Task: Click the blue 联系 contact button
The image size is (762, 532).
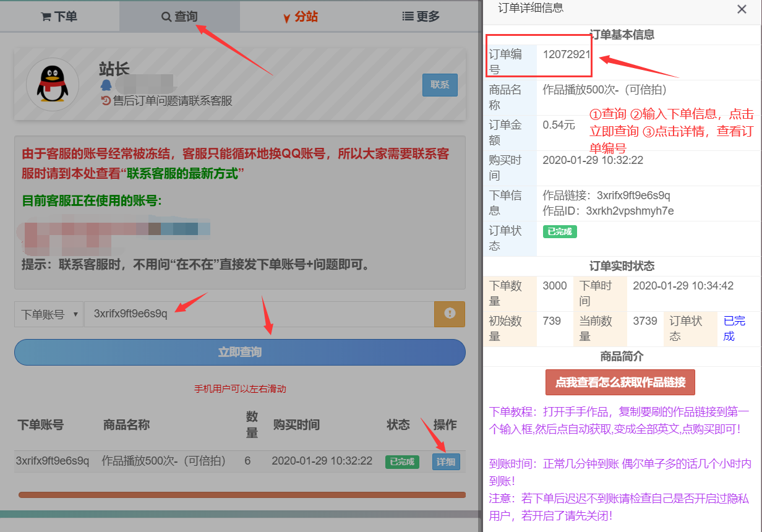Action: coord(440,85)
